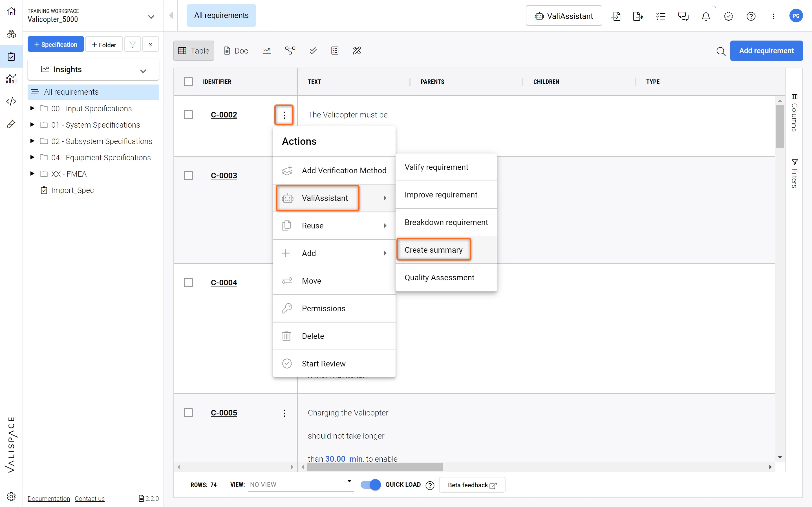This screenshot has height=507, width=812.
Task: Open the settings gear in sidebar
Action: (11, 496)
